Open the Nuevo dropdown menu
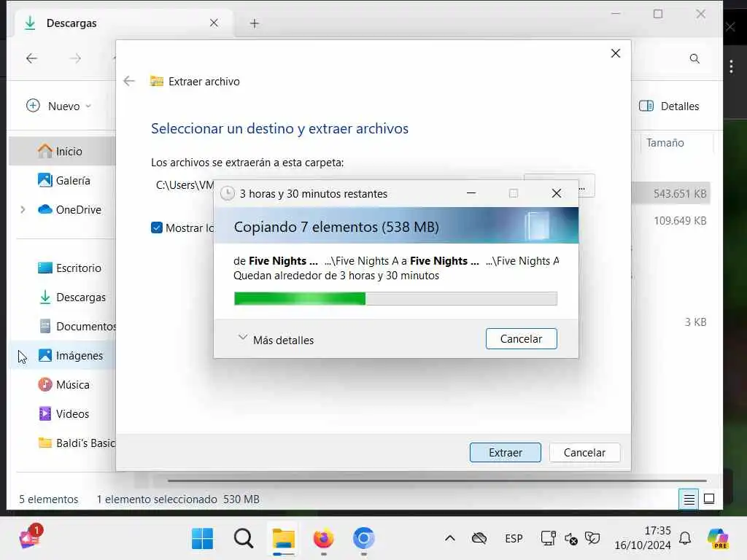Viewport: 747px width, 560px height. coord(58,106)
